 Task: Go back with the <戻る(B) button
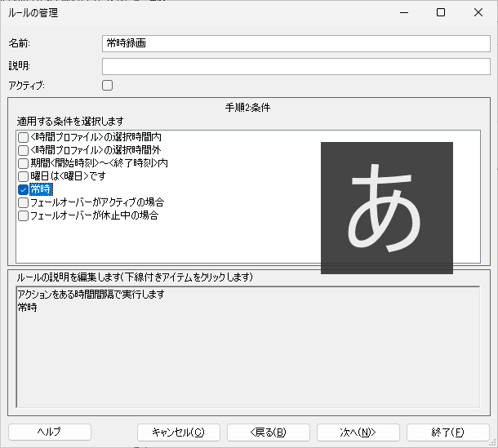(x=269, y=432)
